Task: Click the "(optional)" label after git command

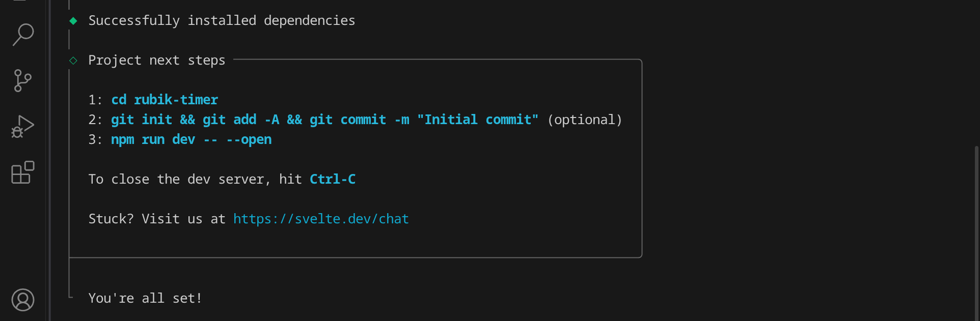Action: point(585,120)
